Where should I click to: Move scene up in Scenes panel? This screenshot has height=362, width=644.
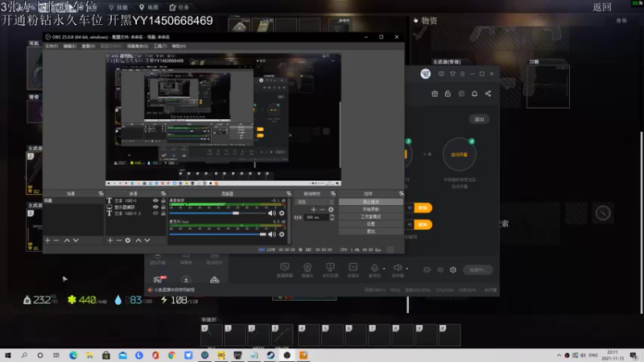pos(67,241)
